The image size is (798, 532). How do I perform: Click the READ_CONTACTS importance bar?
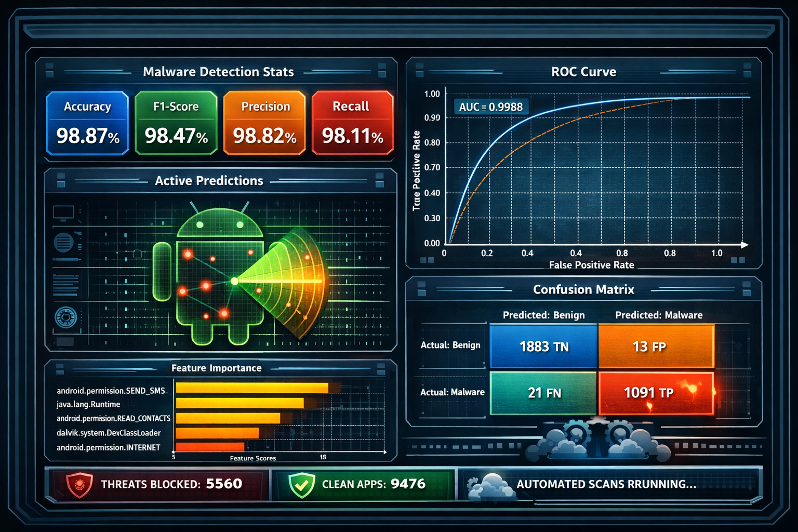tap(228, 418)
